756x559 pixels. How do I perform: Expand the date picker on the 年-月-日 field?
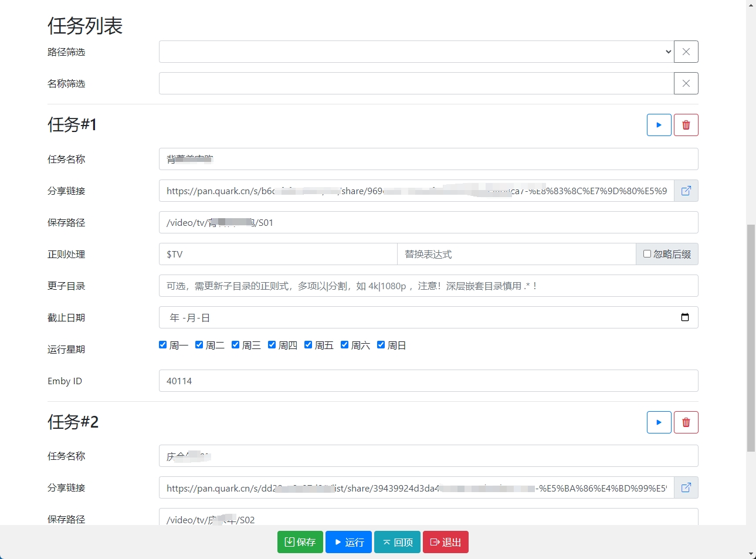pyautogui.click(x=685, y=317)
